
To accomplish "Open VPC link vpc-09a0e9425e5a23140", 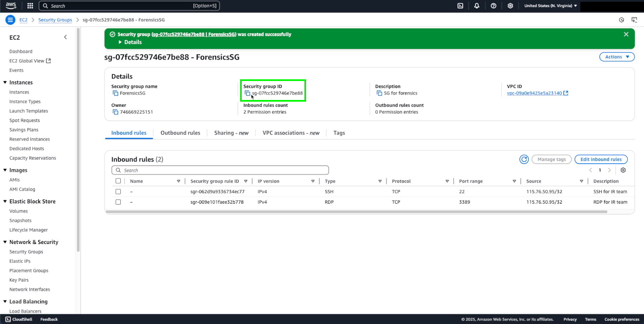I will click(x=534, y=93).
